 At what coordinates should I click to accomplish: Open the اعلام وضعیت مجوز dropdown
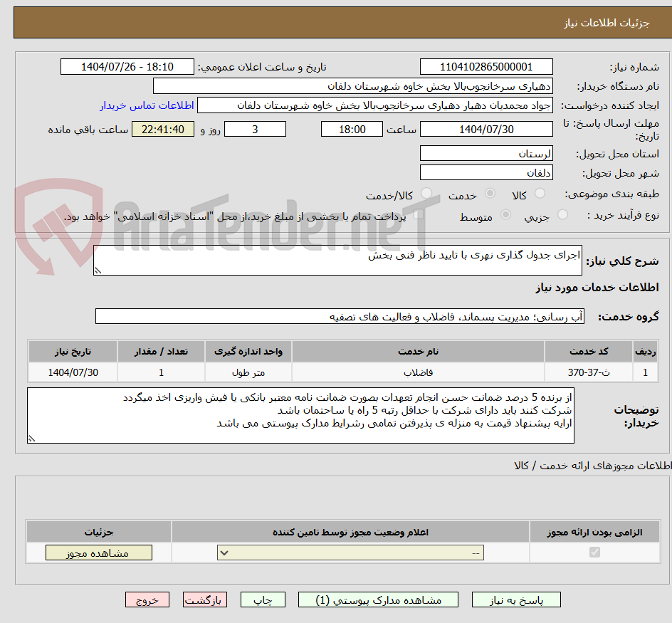223,552
